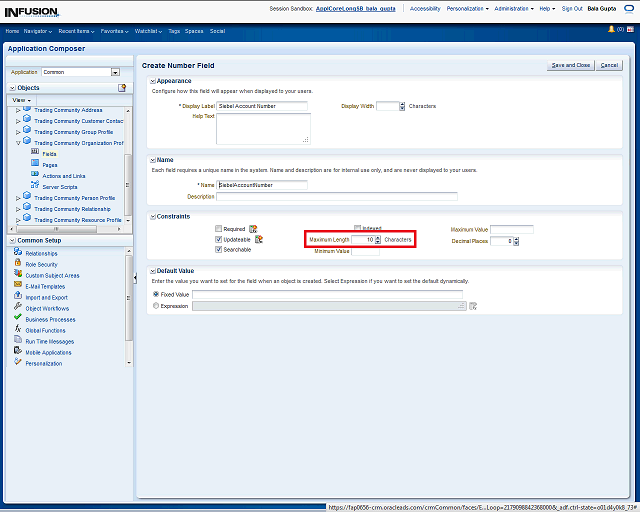
Task: Open Global Functions fx icon
Action: [18, 329]
